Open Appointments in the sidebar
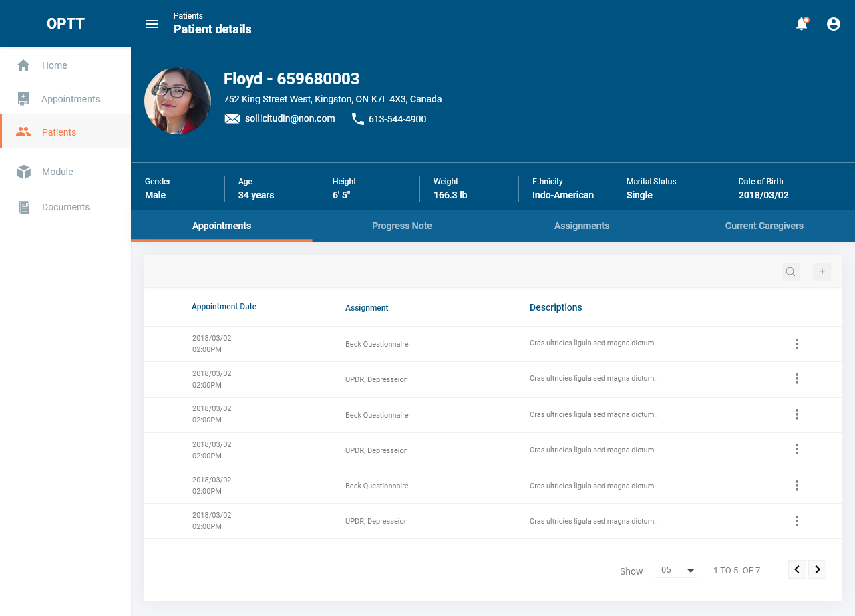Viewport: 855px width, 616px height. coord(70,99)
